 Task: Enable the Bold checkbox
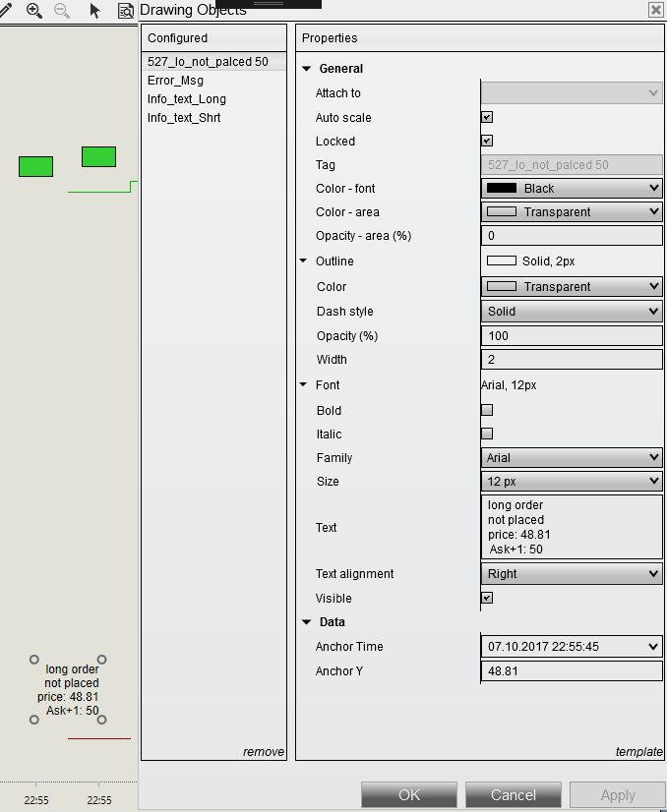(487, 410)
